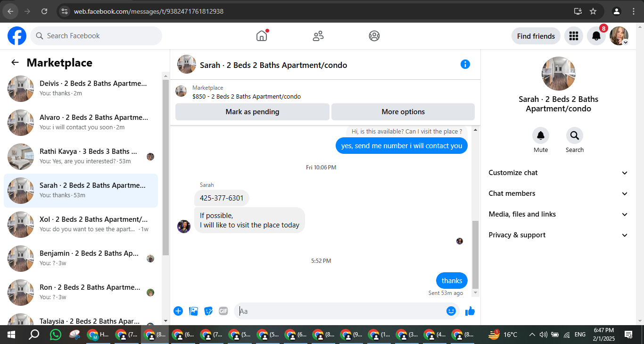The height and width of the screenshot is (344, 644).
Task: Open Ron conversation in list
Action: (81, 292)
